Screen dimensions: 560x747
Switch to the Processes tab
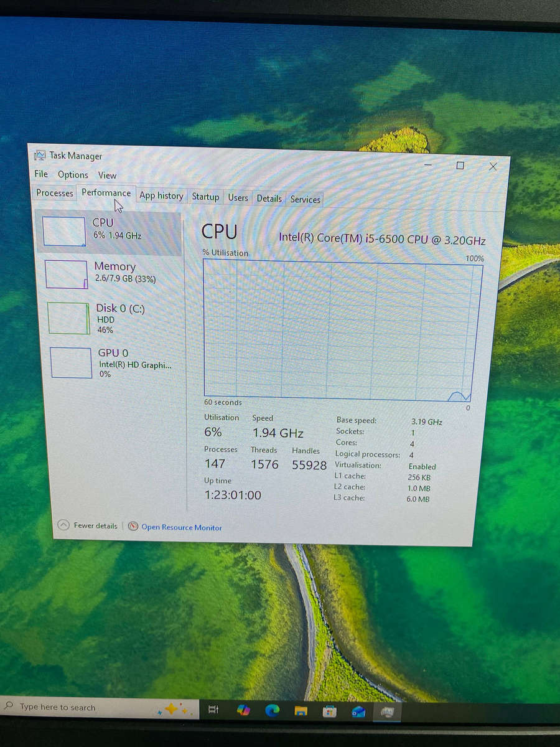pyautogui.click(x=55, y=193)
